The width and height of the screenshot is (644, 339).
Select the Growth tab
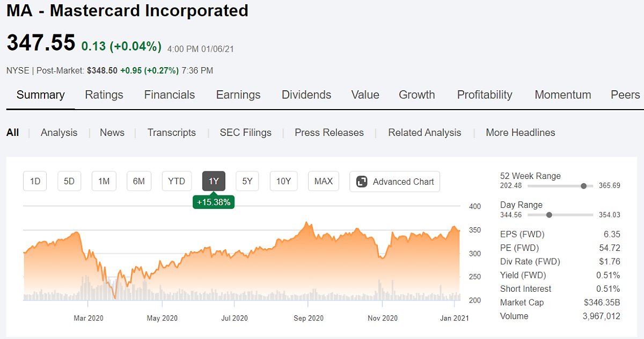pyautogui.click(x=417, y=95)
